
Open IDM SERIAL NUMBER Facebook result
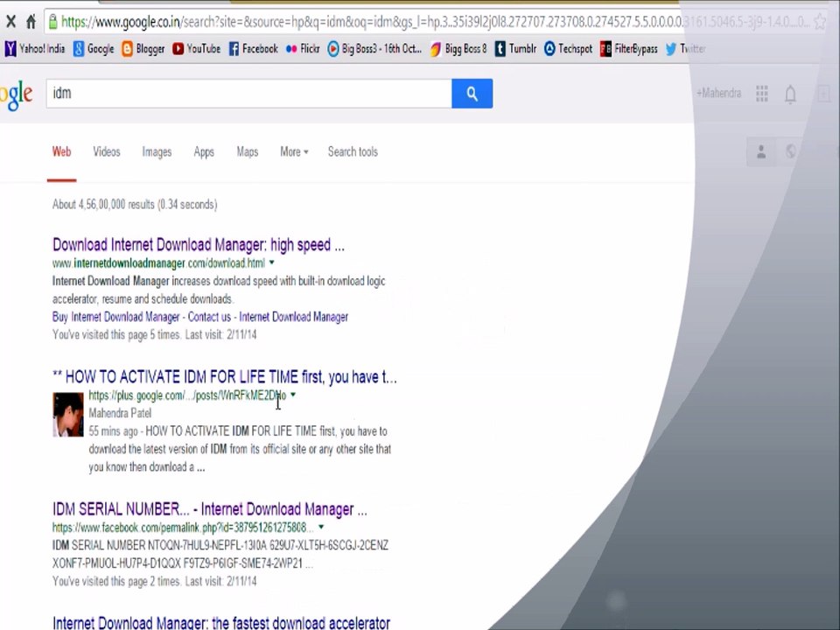tap(210, 509)
